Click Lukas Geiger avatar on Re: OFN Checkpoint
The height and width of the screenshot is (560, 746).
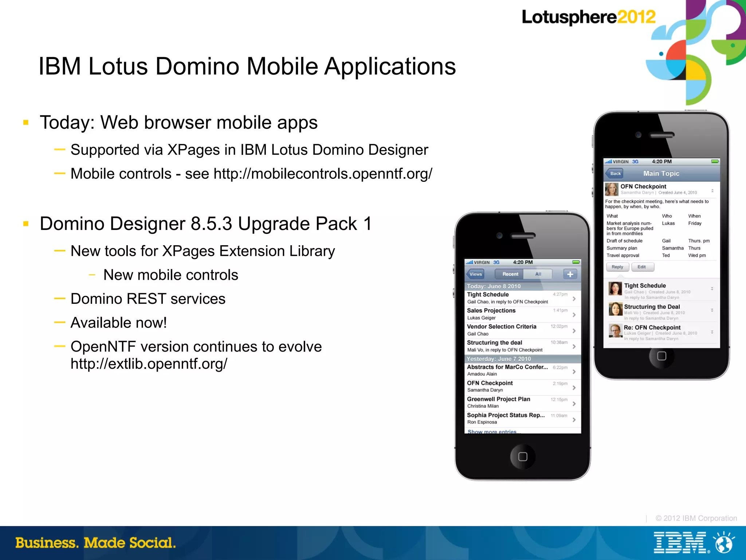pos(615,330)
